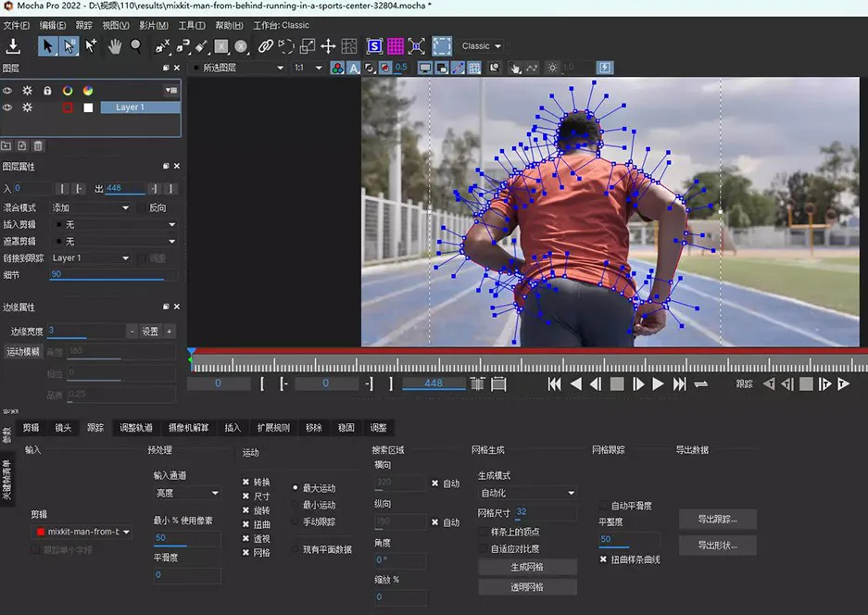The width and height of the screenshot is (868, 615).
Task: Select the link layers chain icon
Action: 266,45
